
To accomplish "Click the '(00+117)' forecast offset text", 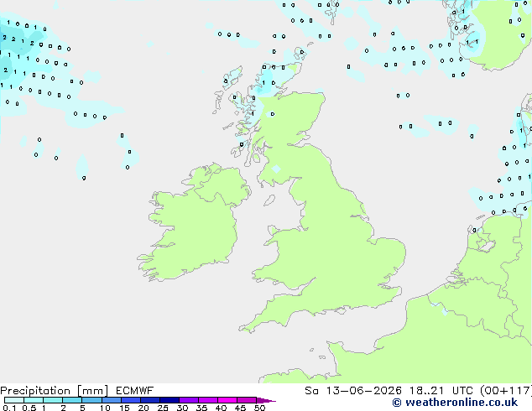I will pyautogui.click(x=506, y=391).
